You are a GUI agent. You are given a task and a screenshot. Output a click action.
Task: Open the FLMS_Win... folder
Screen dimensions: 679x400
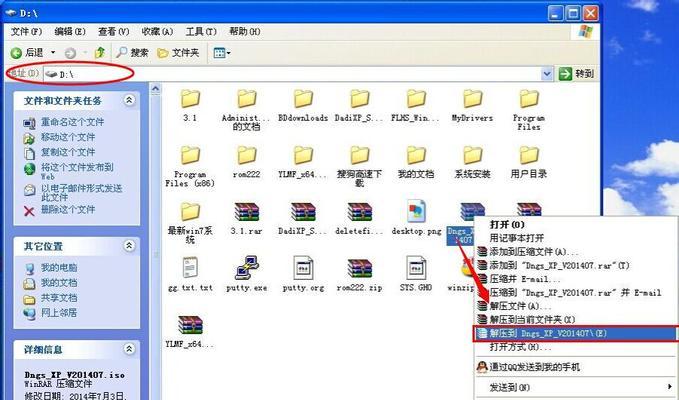416,105
